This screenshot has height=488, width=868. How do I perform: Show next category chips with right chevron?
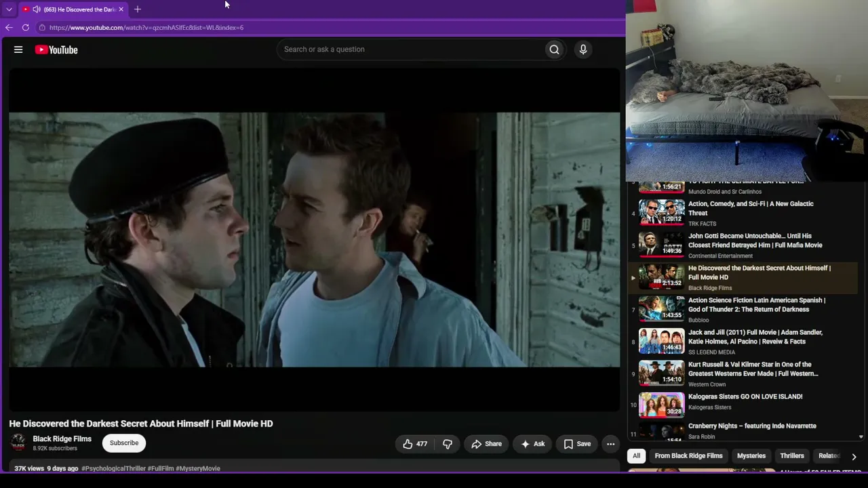coord(854,456)
